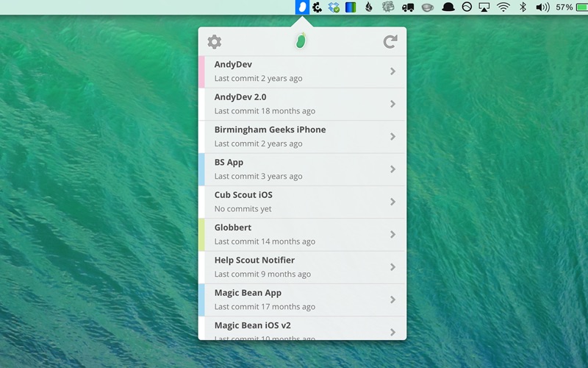Image resolution: width=588 pixels, height=368 pixels.
Task: Click blue color label on Magic Bean App
Action: point(201,300)
